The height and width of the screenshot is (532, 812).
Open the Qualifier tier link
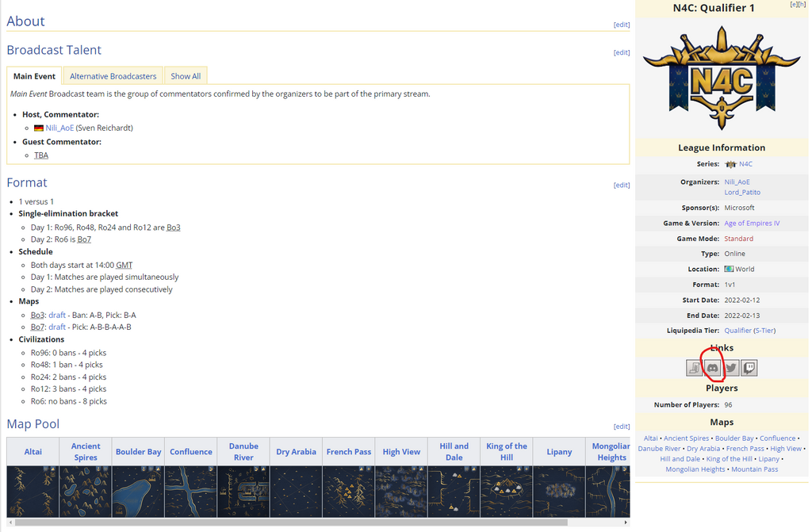(x=737, y=331)
